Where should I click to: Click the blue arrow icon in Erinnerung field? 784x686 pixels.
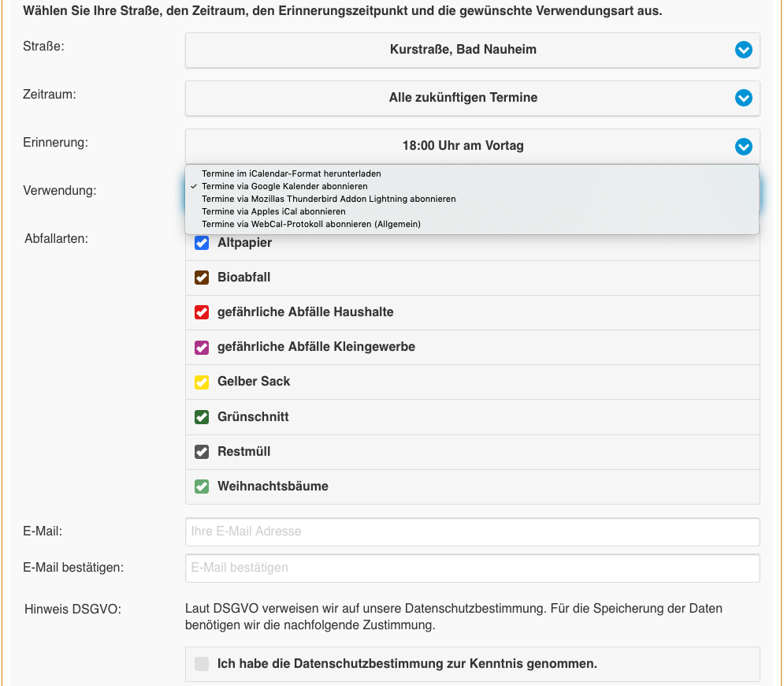pyautogui.click(x=743, y=147)
